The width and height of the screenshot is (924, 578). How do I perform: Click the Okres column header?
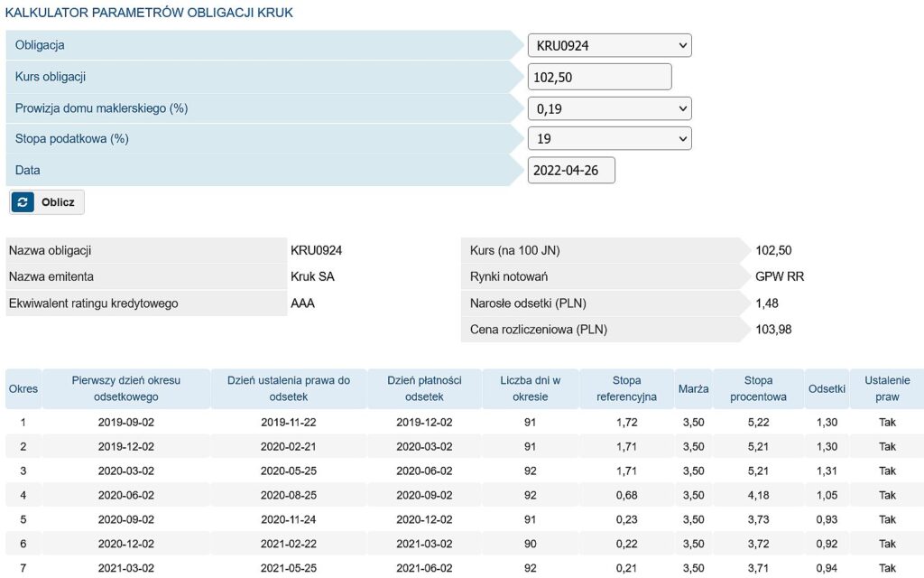coord(23,389)
